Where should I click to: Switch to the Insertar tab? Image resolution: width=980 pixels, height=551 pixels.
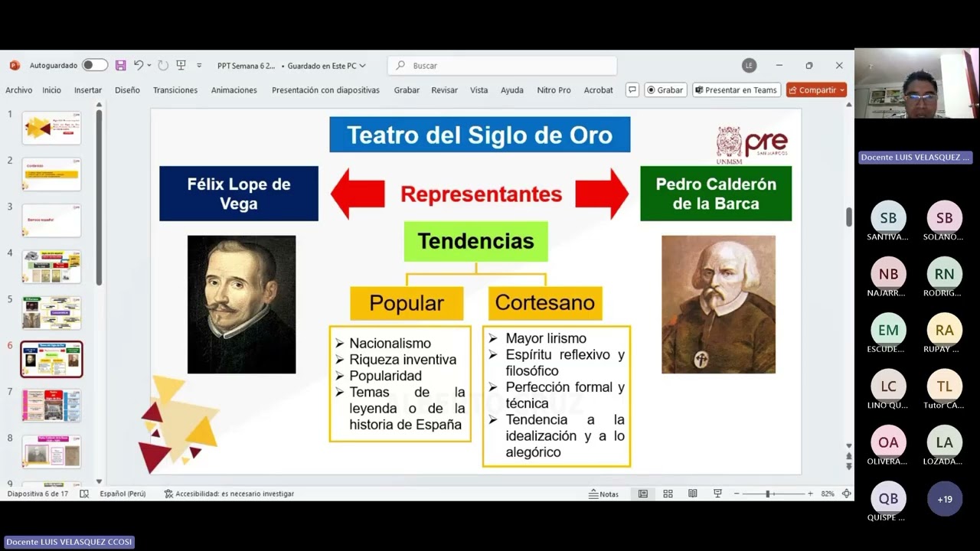click(x=88, y=90)
